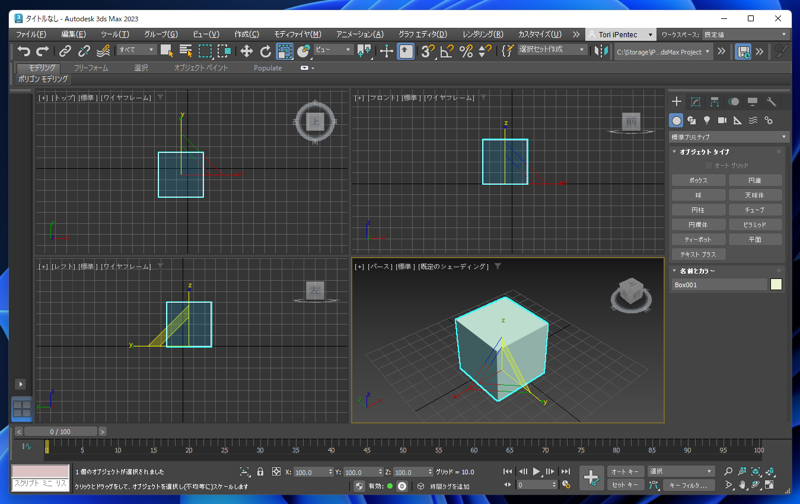Click the ティーポット primitive button
This screenshot has height=504, width=800.
698,240
